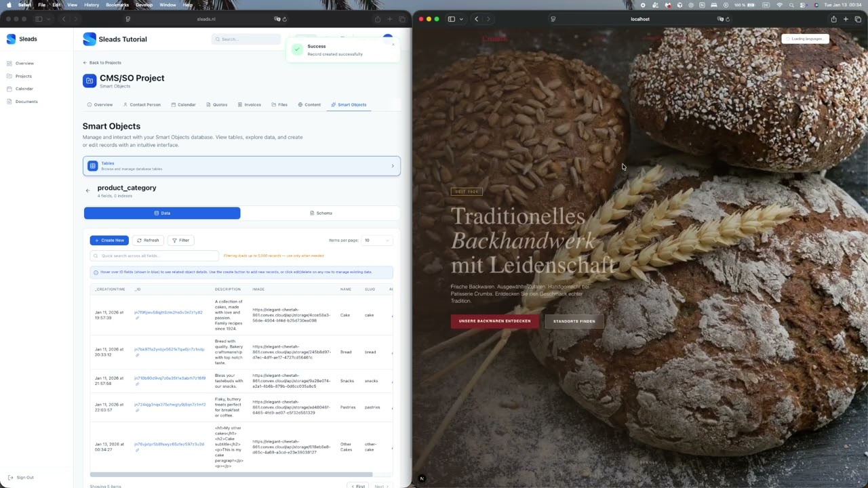Open the Safari History menu

pos(91,5)
